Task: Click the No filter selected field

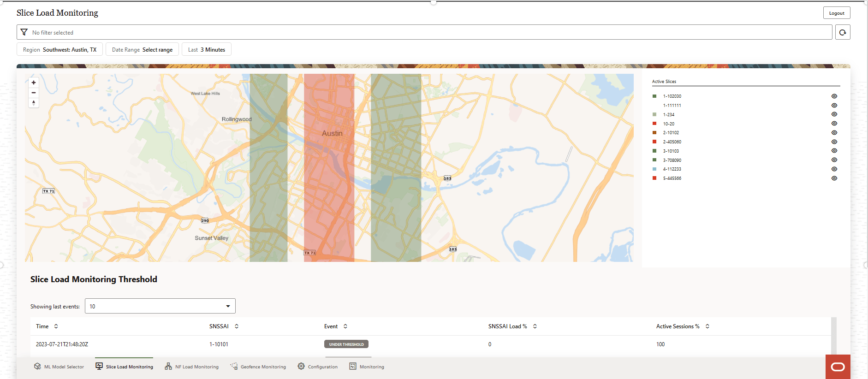Action: [x=424, y=32]
